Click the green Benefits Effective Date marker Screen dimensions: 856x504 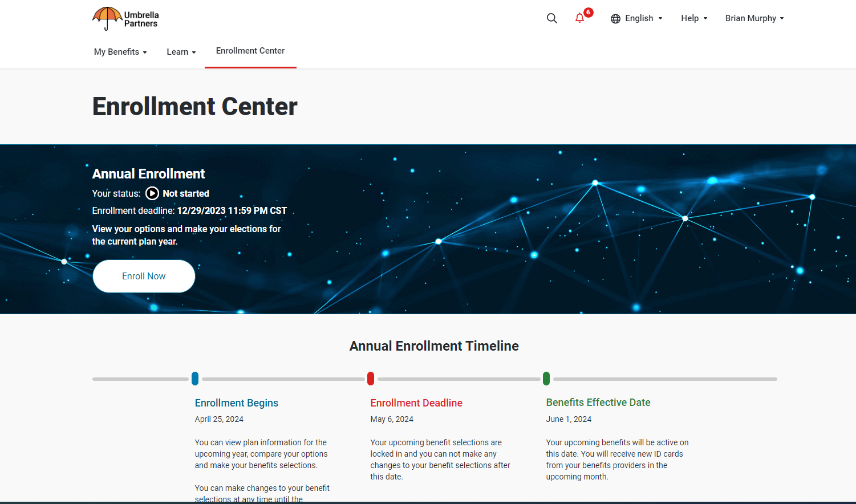coord(546,378)
